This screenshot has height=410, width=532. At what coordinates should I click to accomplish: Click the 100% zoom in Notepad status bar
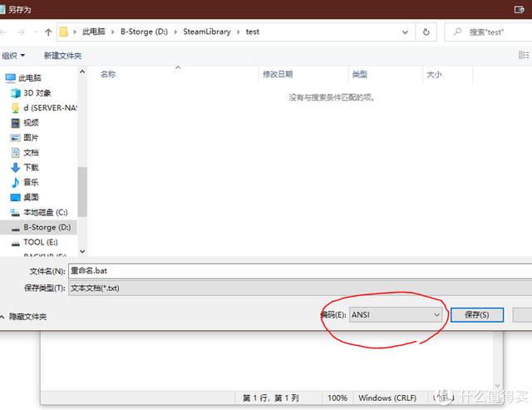[337, 398]
